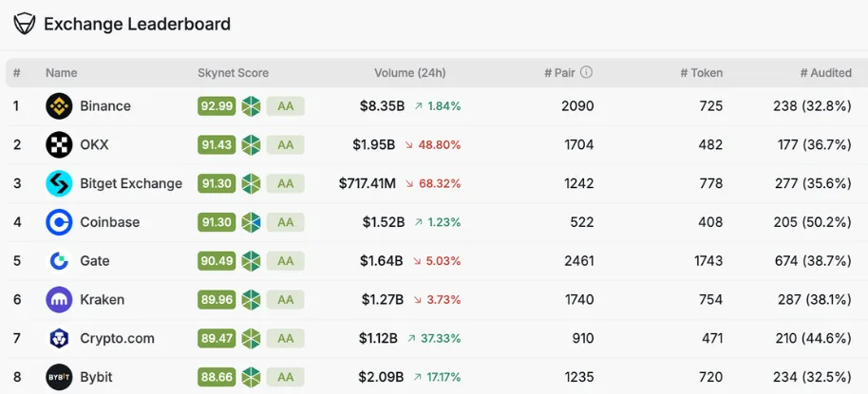Click the 1740 pair count for Kraken
Viewport: 868px width, 394px height.
click(579, 300)
